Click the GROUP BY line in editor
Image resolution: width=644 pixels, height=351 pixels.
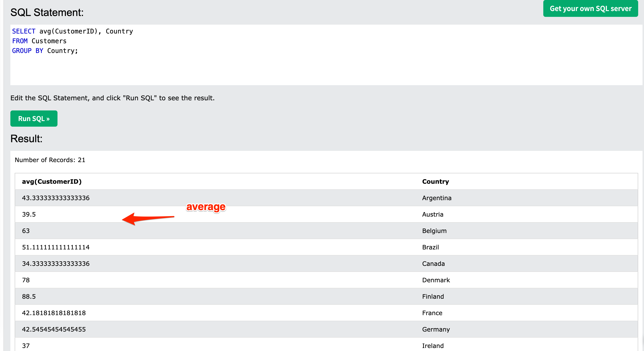click(45, 51)
